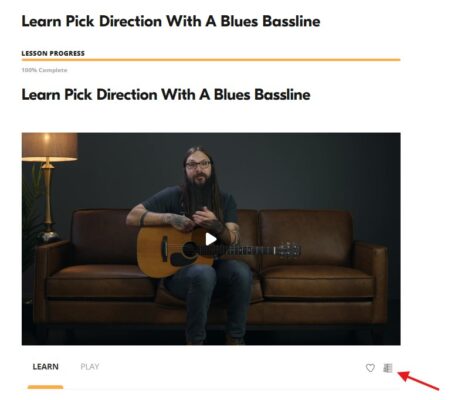Click the top page title about Blues Bassline
This screenshot has width=451, height=400.
tap(171, 21)
